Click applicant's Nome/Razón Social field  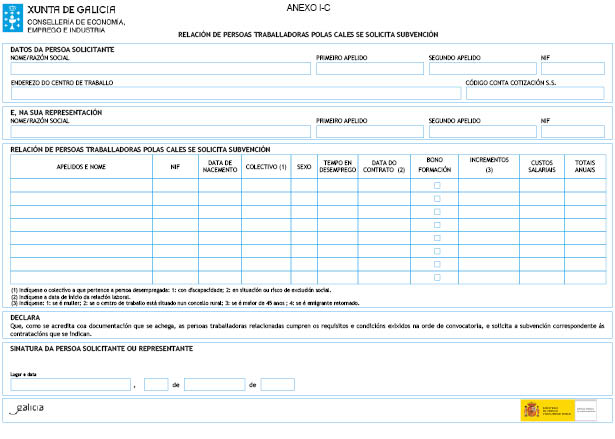(159, 69)
